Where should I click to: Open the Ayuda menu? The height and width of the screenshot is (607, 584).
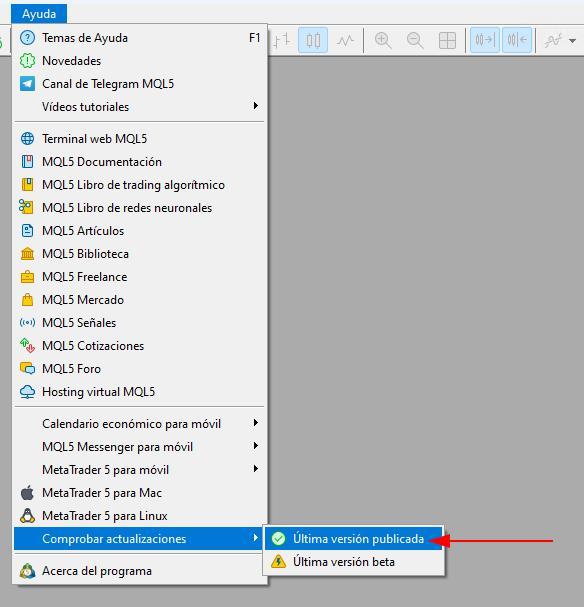pos(39,14)
